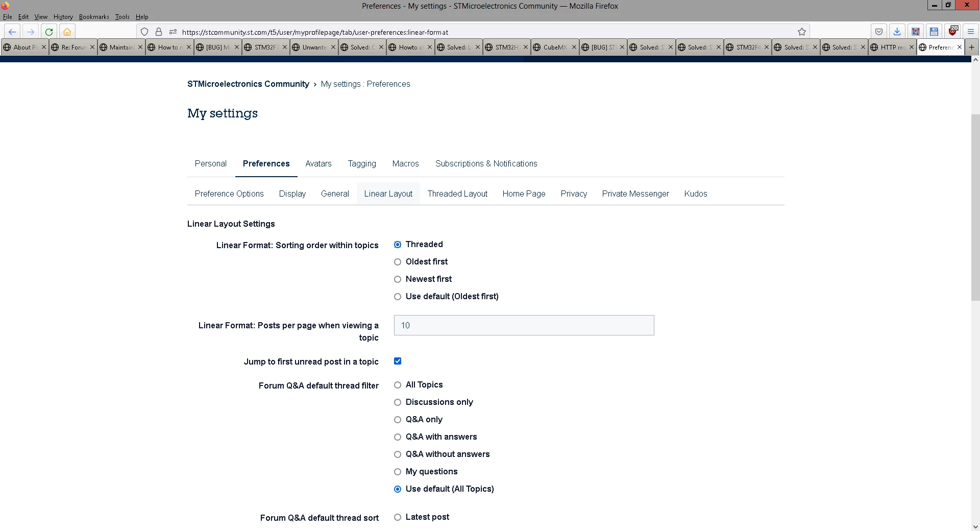This screenshot has height=531, width=980.
Task: Open Subscriptions & Notifications tab
Action: [x=486, y=163]
